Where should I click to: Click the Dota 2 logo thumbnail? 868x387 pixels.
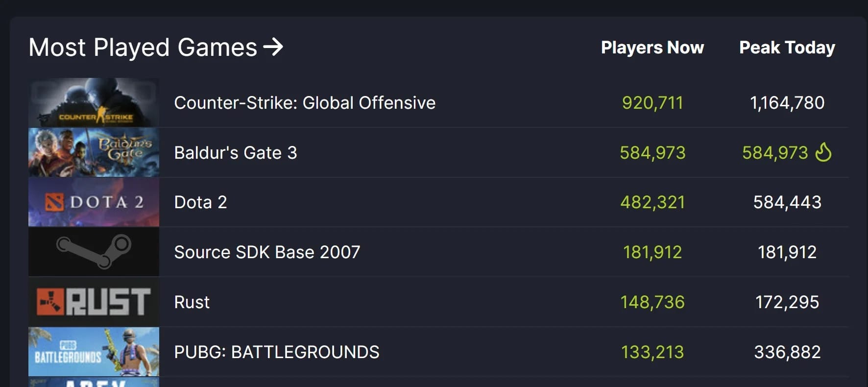click(94, 202)
